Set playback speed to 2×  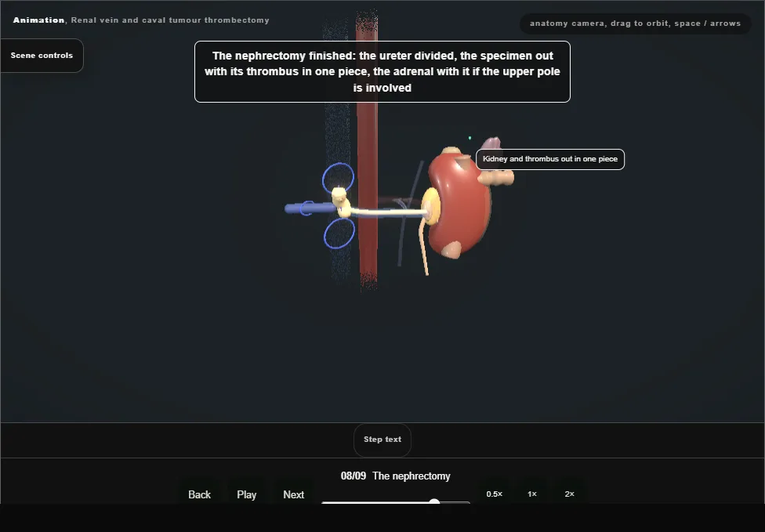coord(569,494)
